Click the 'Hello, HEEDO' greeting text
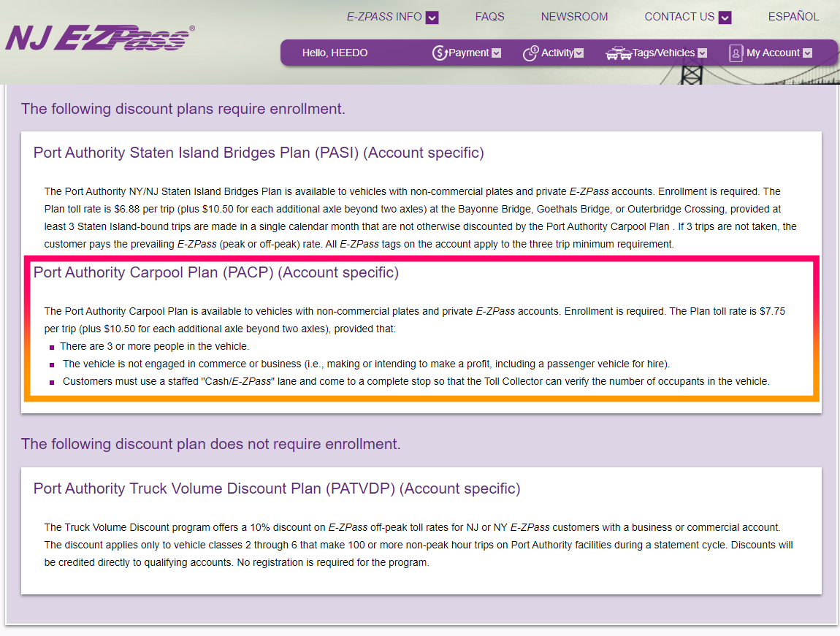The height and width of the screenshot is (636, 840). tap(335, 53)
